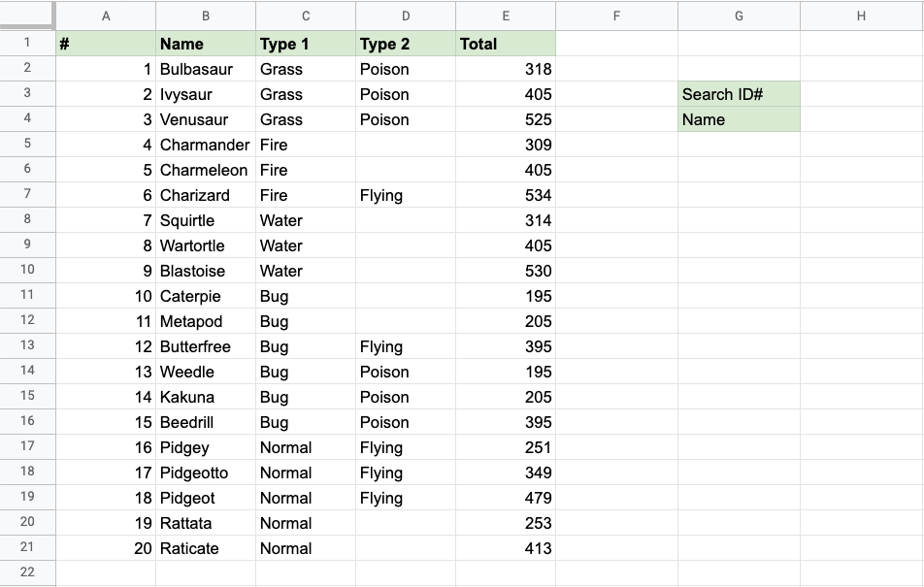Select column A header

[106, 16]
